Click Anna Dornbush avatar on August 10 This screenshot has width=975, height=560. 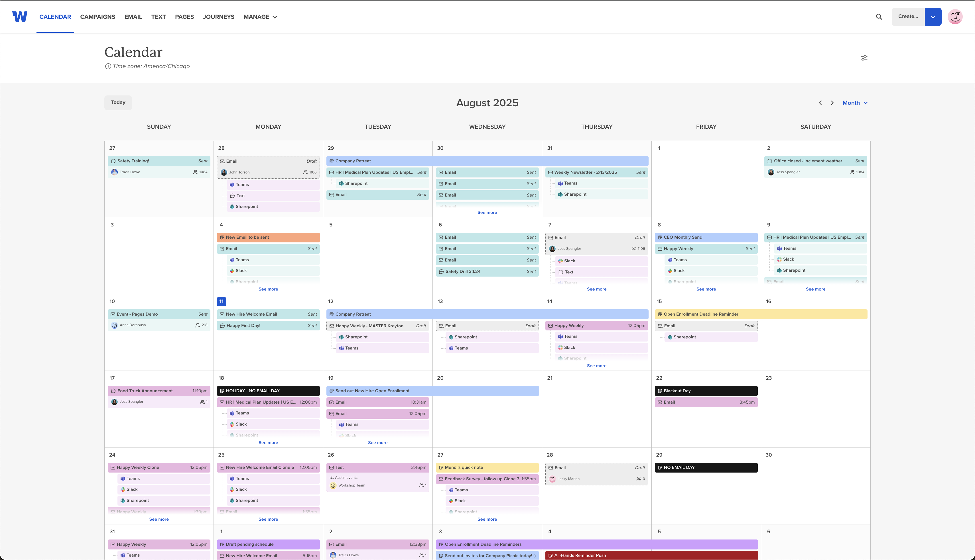[114, 325]
